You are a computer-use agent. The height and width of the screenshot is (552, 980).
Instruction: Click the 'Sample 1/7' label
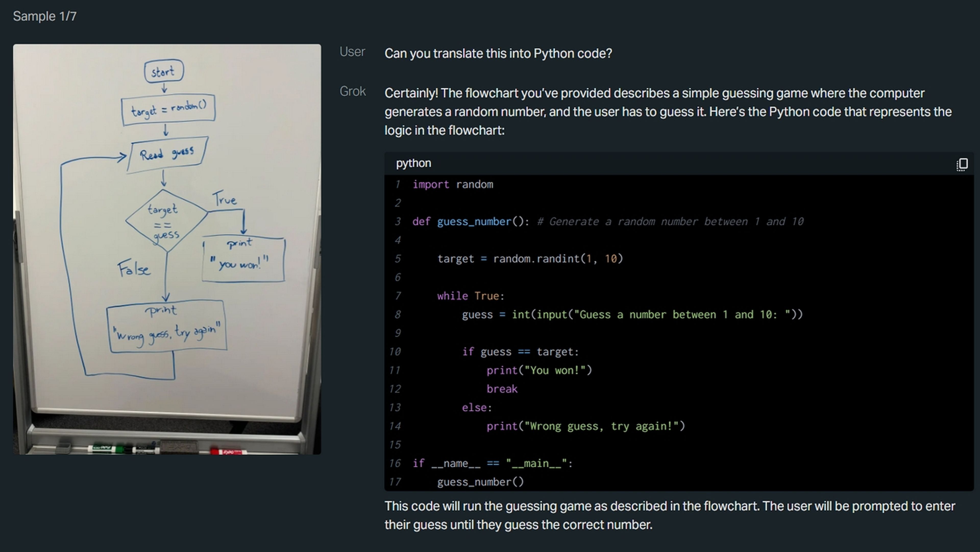pos(45,16)
